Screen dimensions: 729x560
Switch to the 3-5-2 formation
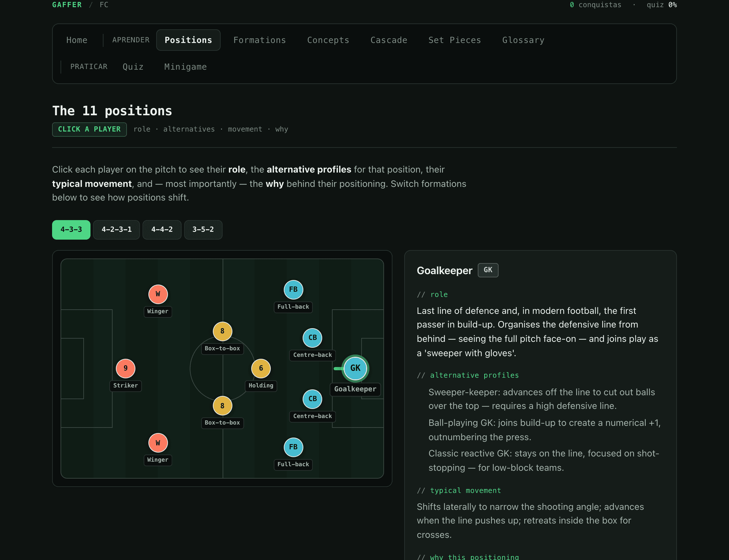coord(203,230)
